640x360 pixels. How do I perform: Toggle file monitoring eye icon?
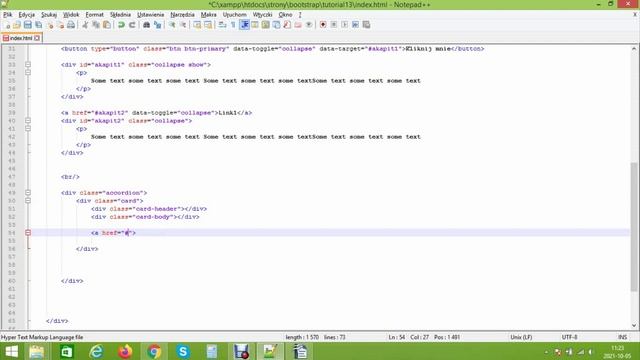pos(309,25)
